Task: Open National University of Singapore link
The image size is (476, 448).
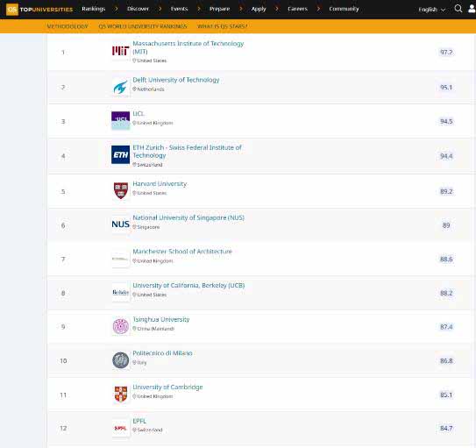Action: click(x=188, y=217)
